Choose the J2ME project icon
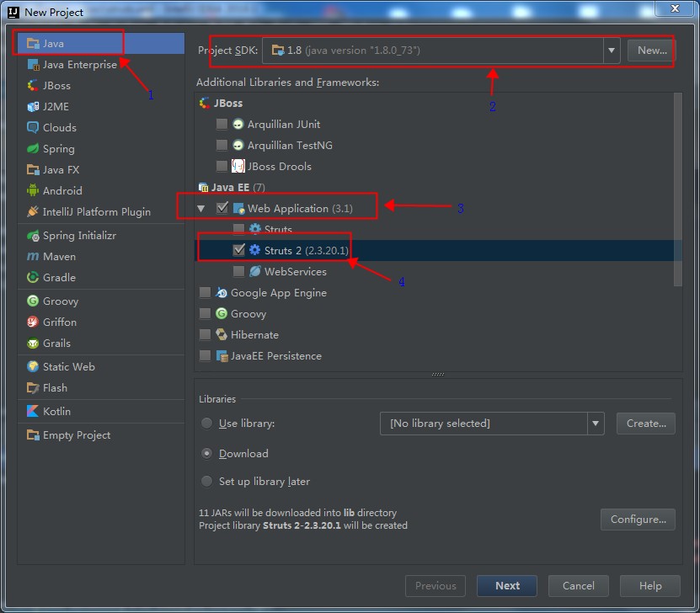Screen dimensions: 700x613 pyautogui.click(x=33, y=107)
